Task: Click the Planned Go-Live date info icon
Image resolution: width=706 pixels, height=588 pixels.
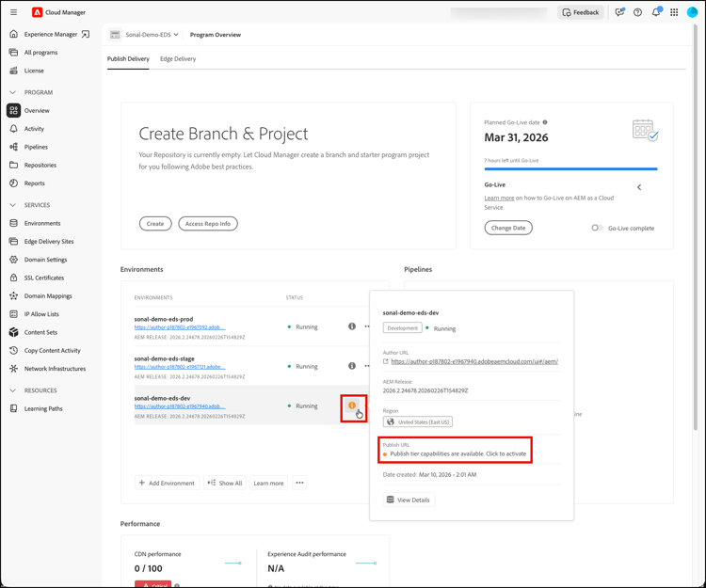Action: pyautogui.click(x=545, y=122)
